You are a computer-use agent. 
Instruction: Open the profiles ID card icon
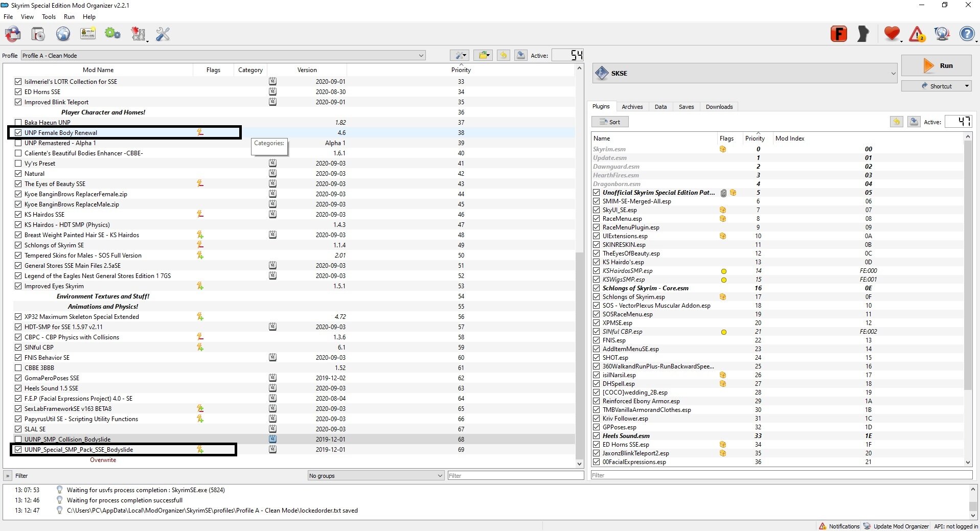pyautogui.click(x=88, y=34)
